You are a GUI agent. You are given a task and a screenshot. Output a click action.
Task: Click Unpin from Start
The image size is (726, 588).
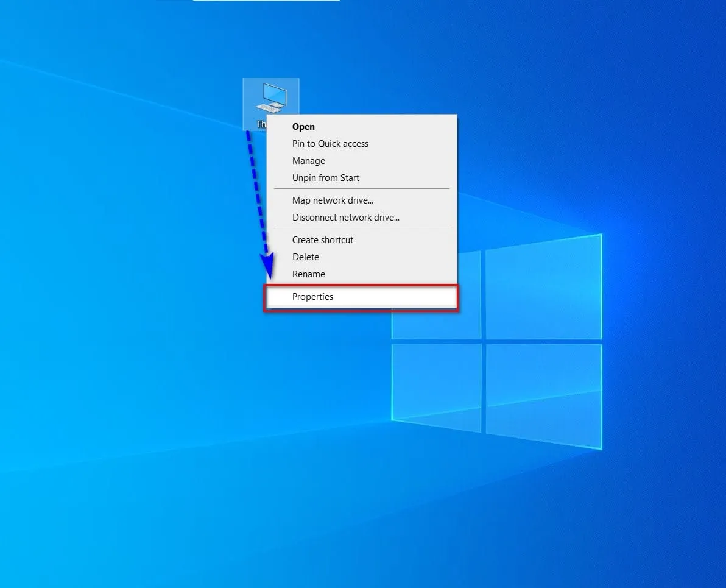click(x=326, y=178)
